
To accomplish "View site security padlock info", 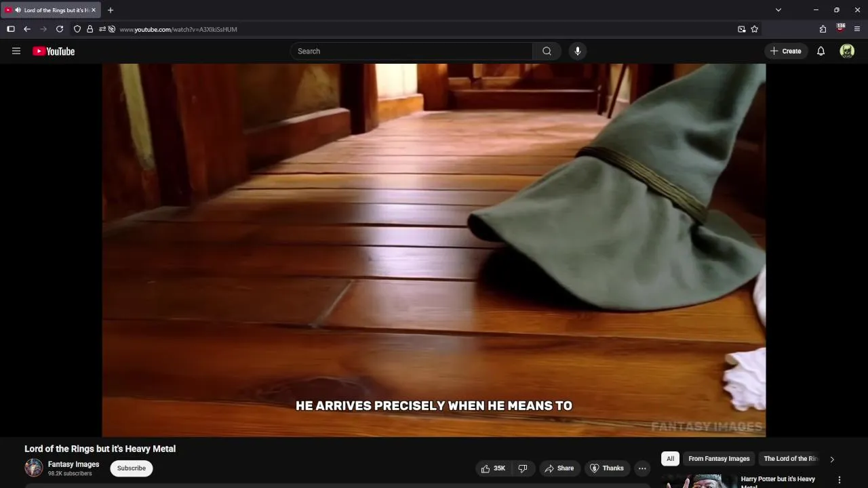I will coord(90,29).
